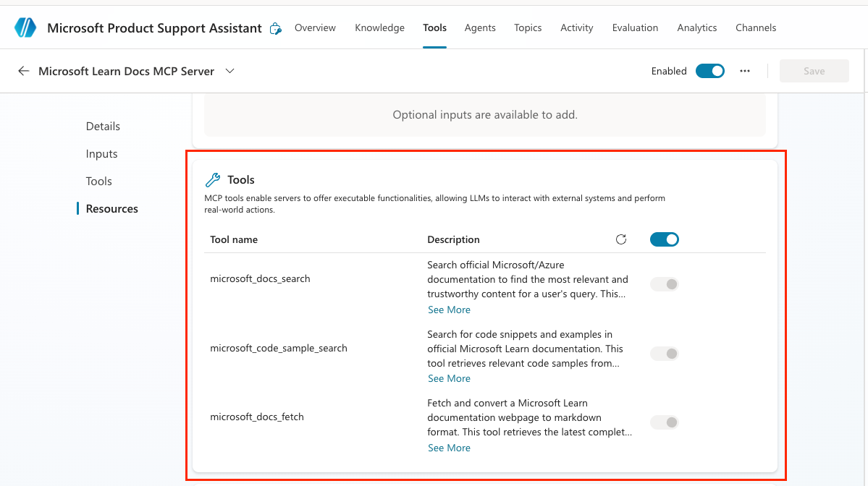Expand the Microsoft Learn Docs MCP Server dropdown
Screen dimensions: 868x486
pyautogui.click(x=229, y=71)
